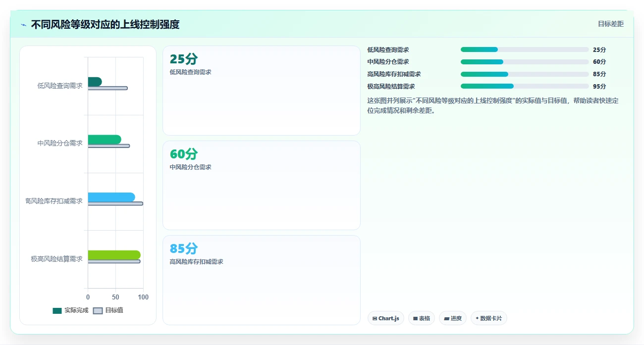The width and height of the screenshot is (644, 345).
Task: Click the 不同风险等级对应的上线控制强度 title
Action: [x=105, y=24]
